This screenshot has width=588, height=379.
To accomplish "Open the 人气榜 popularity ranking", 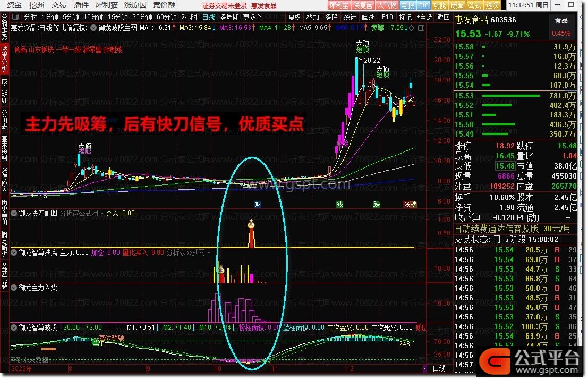I will [x=387, y=5].
